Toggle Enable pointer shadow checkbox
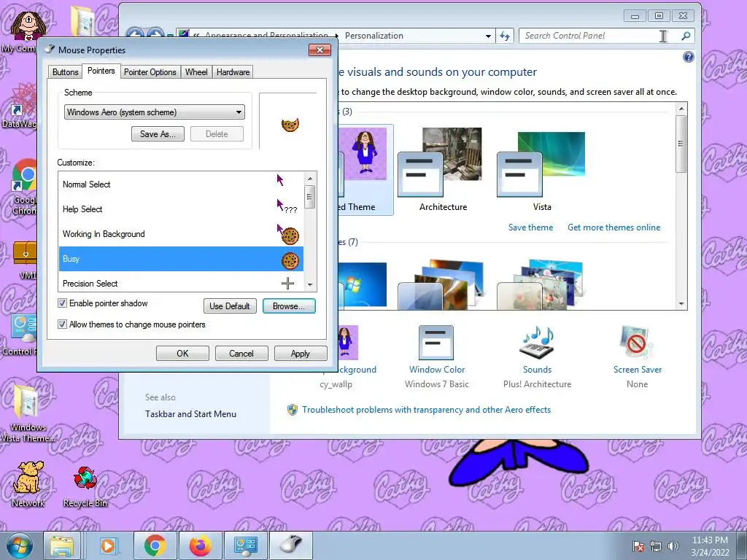 [62, 303]
